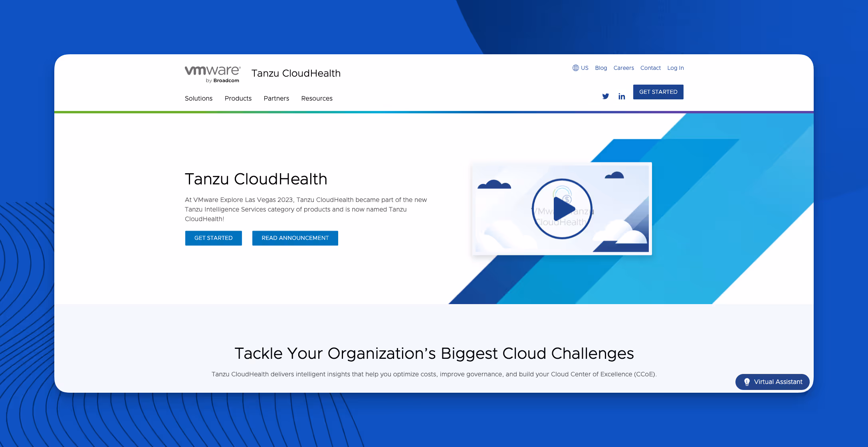Click the Tanzu CloudHealth header title
868x447 pixels.
[296, 73]
